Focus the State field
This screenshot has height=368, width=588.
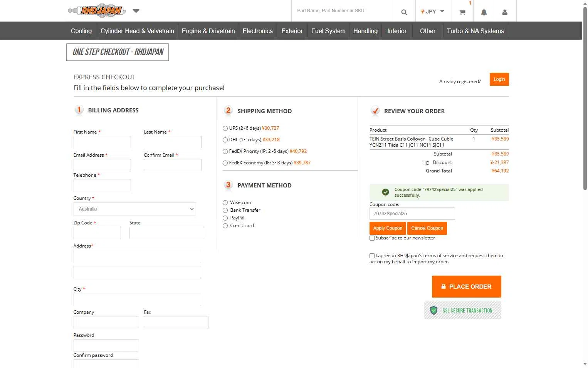[x=167, y=233]
